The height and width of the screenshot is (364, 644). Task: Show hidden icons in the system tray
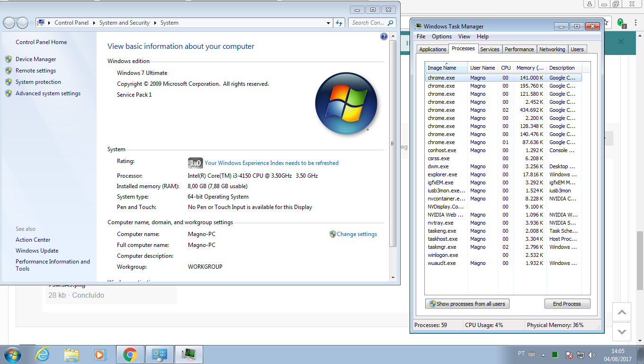543,355
